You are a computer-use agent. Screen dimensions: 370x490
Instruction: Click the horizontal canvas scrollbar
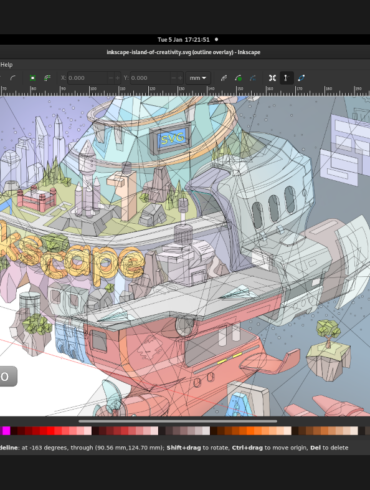click(x=178, y=421)
